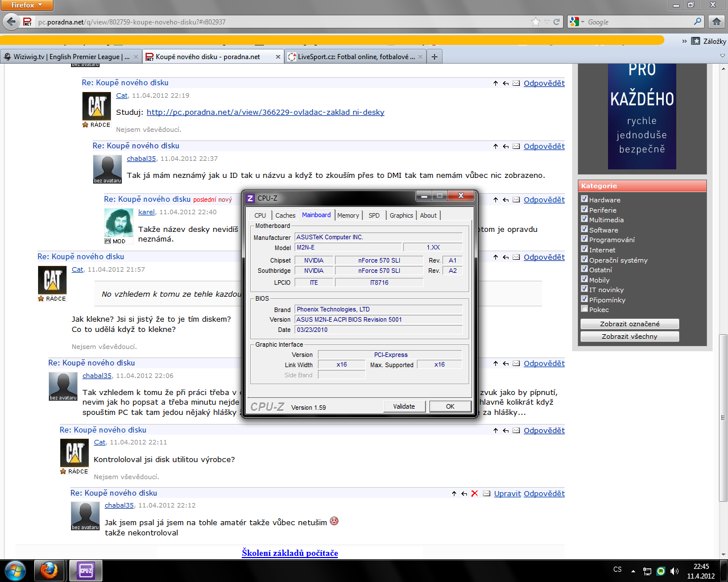Toggle the Software category checkbox
Viewport: 728px width, 582px height.
pyautogui.click(x=584, y=229)
